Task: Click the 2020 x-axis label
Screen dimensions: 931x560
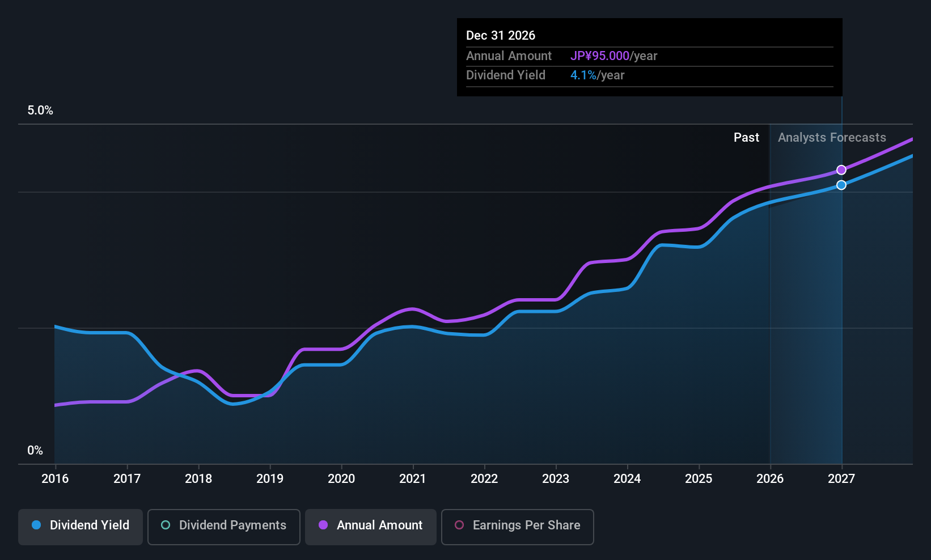Action: click(x=341, y=479)
